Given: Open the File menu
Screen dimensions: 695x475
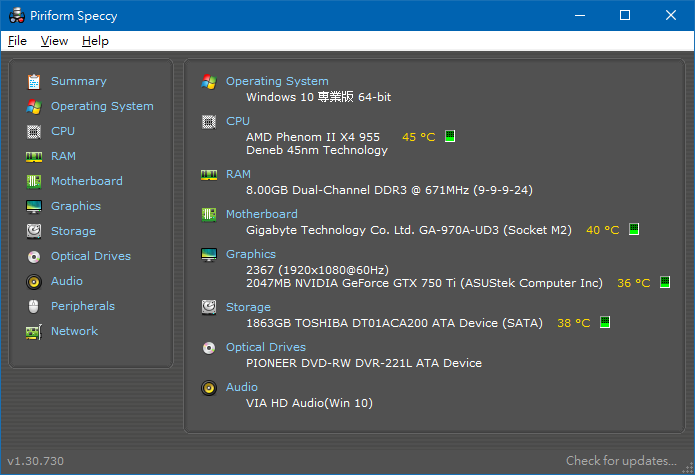Looking at the screenshot, I should 17,41.
